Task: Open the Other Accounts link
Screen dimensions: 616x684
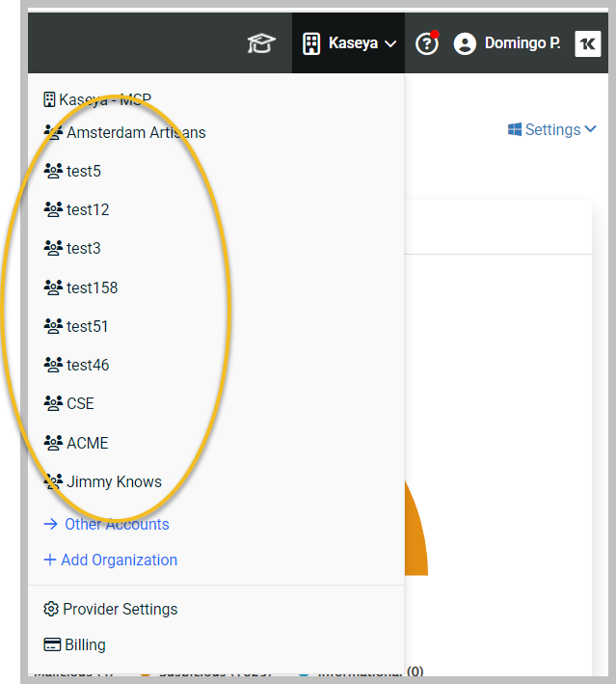Action: coord(116,524)
